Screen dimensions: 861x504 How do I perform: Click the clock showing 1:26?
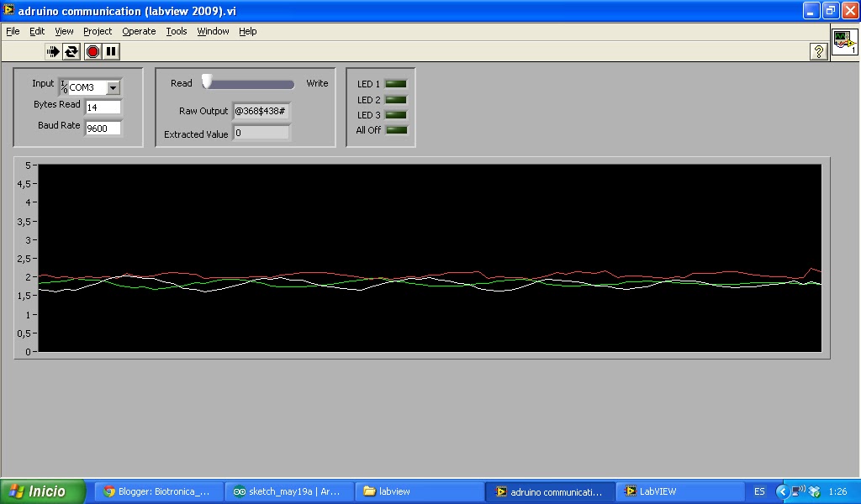pos(837,491)
